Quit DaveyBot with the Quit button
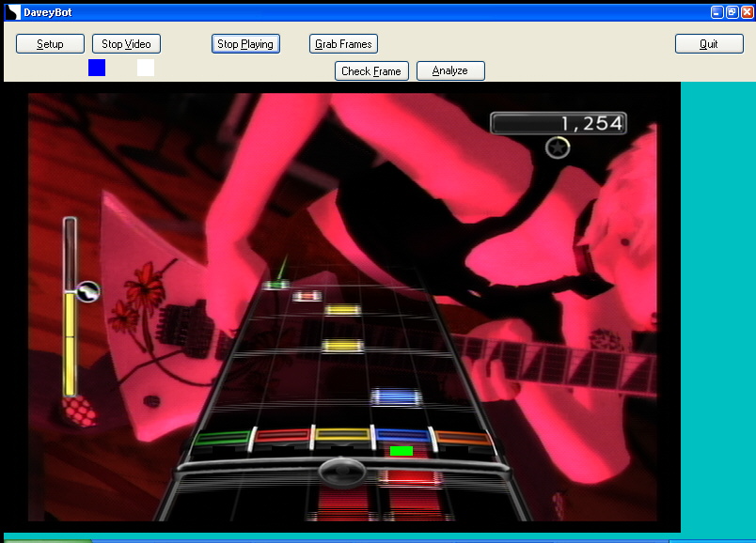Screen dimensions: 756x543 coord(709,44)
